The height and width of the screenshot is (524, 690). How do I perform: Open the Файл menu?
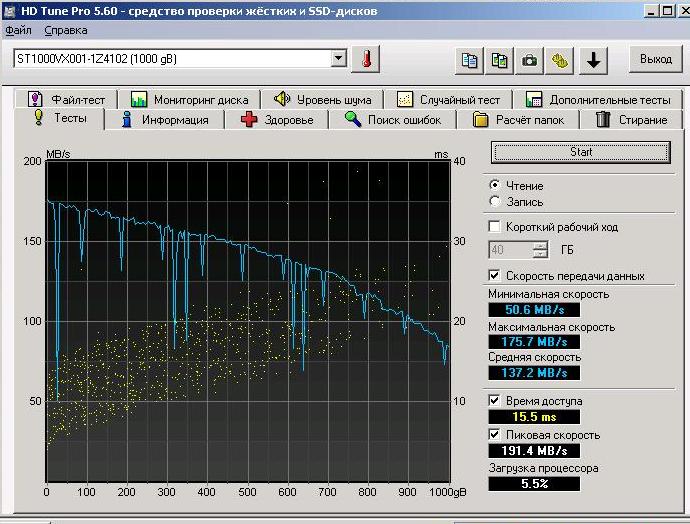(18, 30)
